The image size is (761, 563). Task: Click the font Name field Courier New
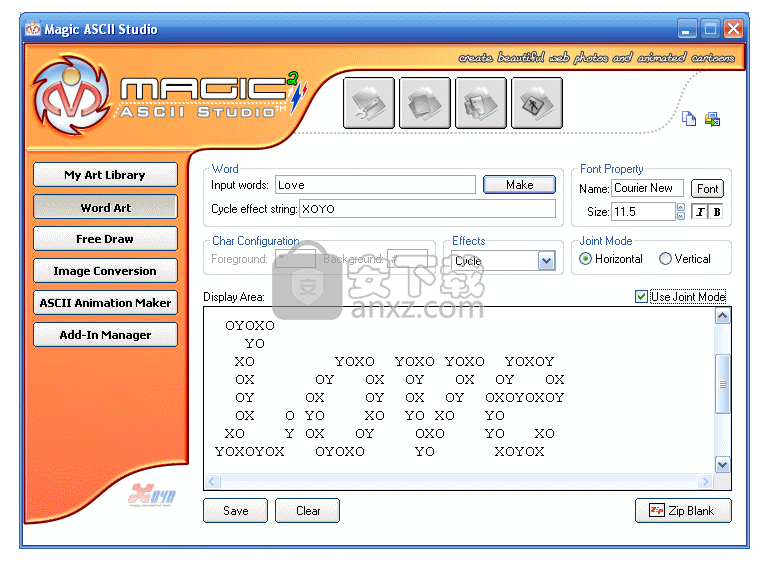pos(647,188)
